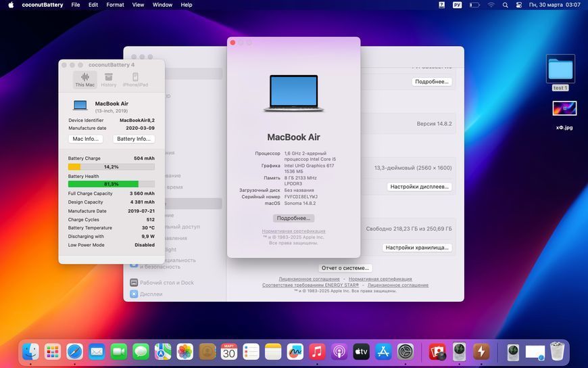Open Calendar icon showing 30
The image size is (588, 368).
pos(229,352)
